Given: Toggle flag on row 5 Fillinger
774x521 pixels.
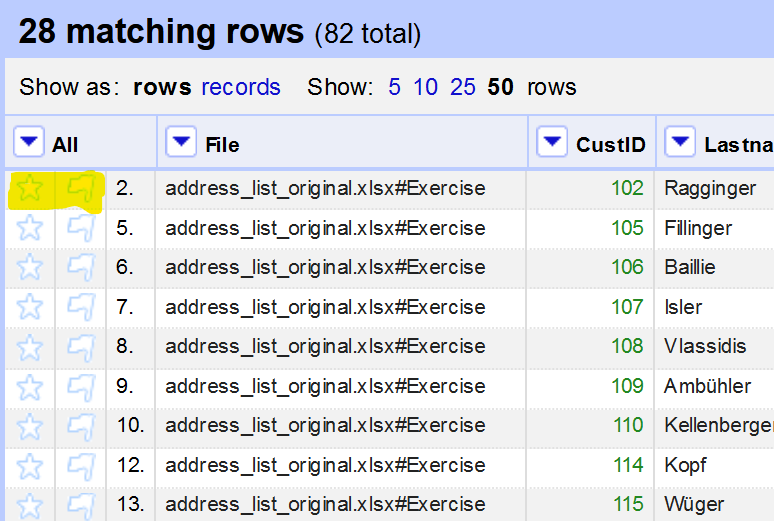Looking at the screenshot, I should (x=81, y=227).
